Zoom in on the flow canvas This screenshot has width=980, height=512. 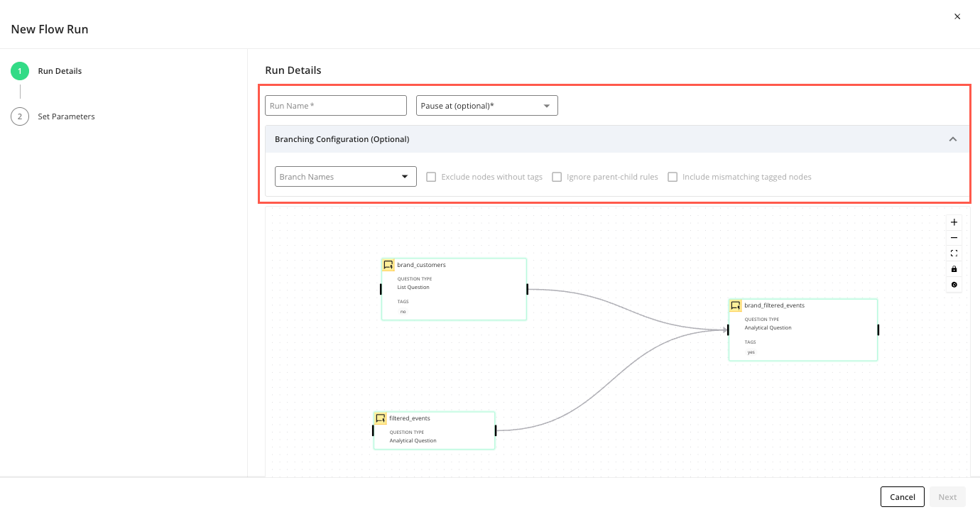[x=954, y=222]
